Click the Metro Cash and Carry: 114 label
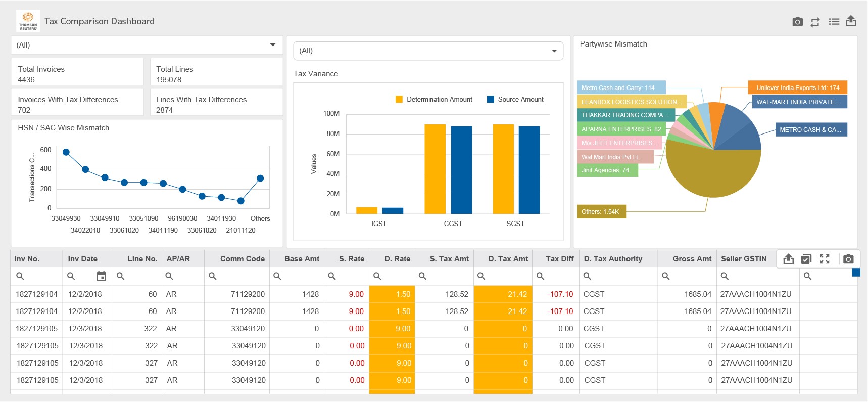 click(621, 88)
